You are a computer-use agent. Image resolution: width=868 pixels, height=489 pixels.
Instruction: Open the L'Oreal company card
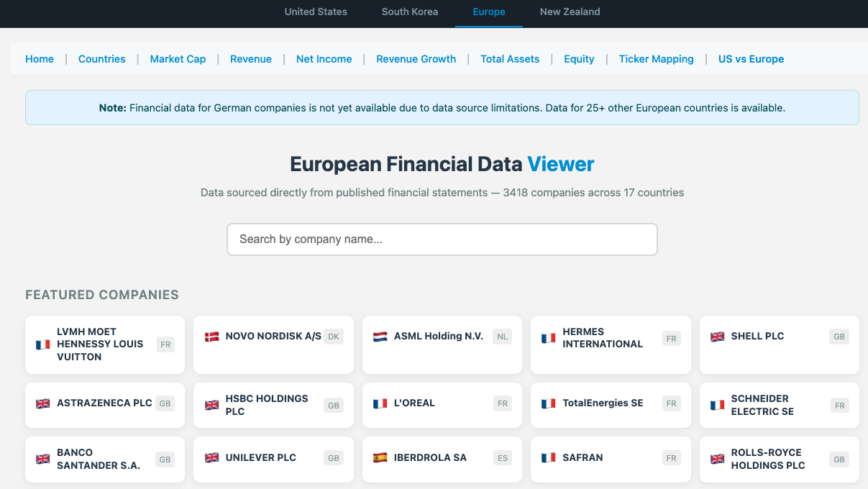442,405
